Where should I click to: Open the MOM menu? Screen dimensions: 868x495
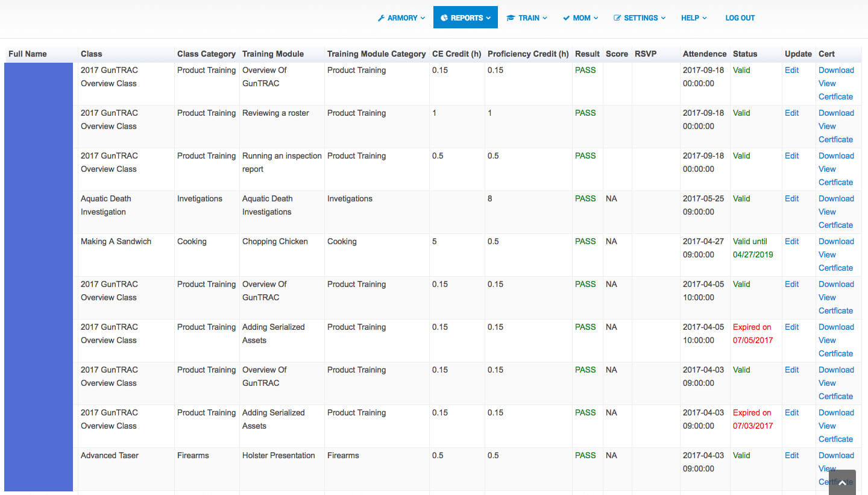580,17
